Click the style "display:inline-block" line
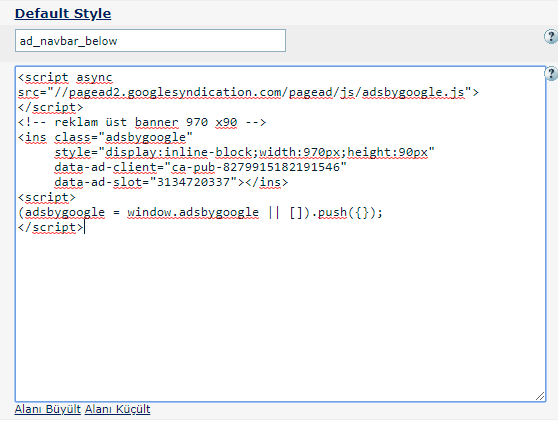Screen dimensions: 558x424 [245, 152]
